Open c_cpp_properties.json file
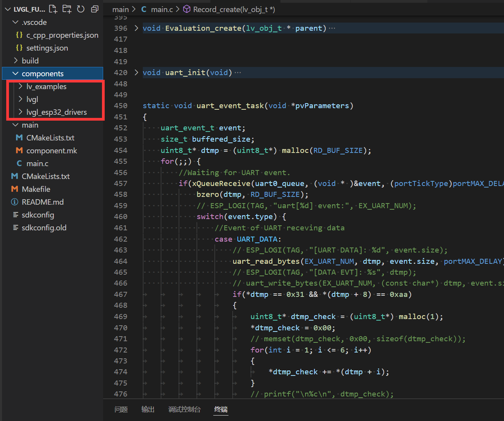 [x=62, y=35]
